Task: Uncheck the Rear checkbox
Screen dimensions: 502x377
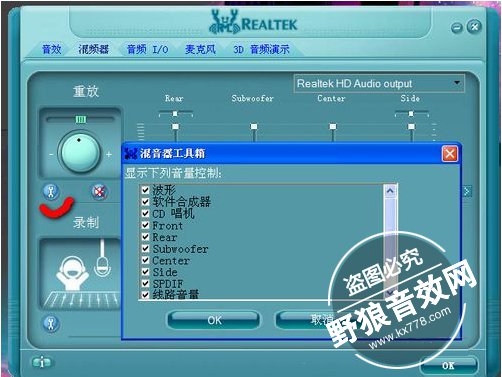Action: tap(145, 237)
